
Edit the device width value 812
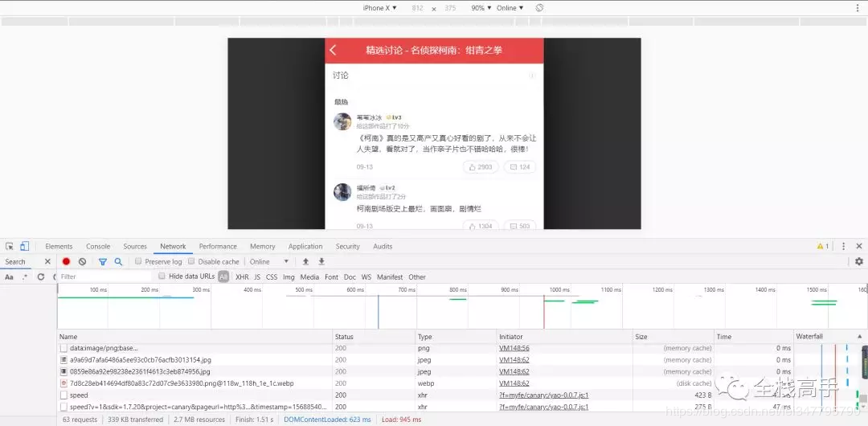coord(417,8)
